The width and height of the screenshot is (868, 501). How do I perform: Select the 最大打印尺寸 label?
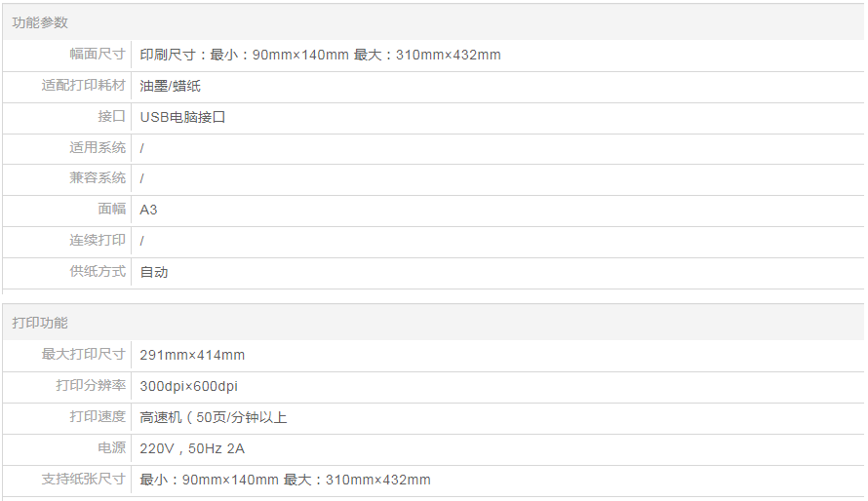point(84,355)
